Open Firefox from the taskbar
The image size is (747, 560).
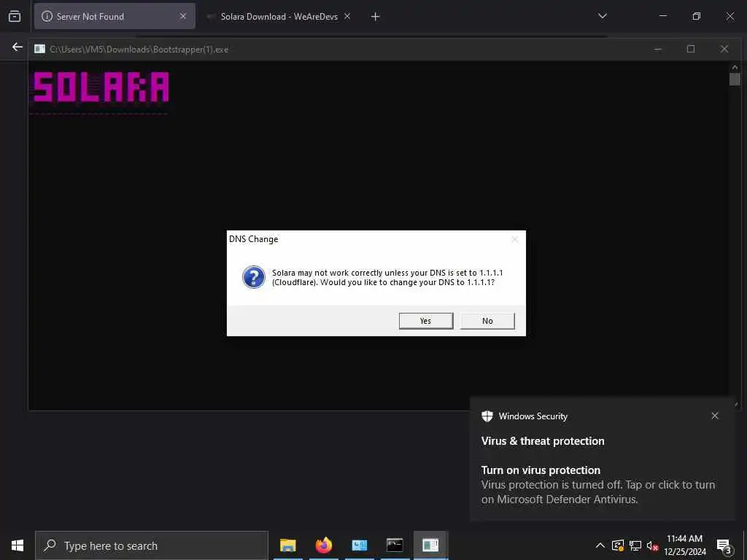coord(323,545)
